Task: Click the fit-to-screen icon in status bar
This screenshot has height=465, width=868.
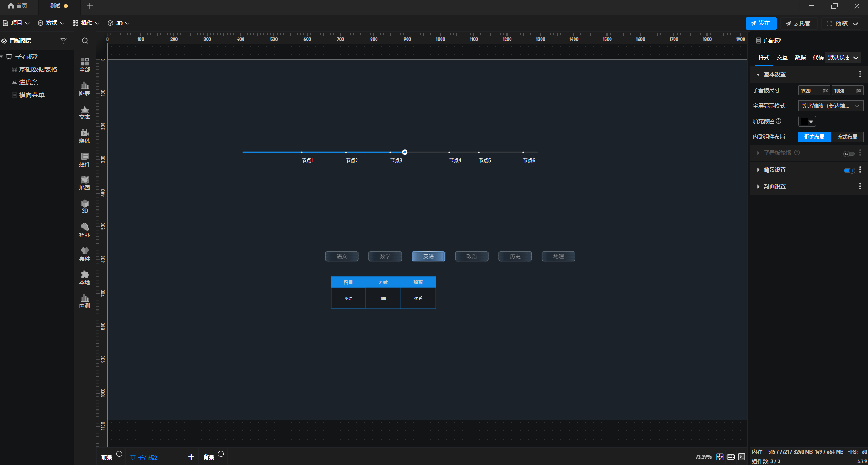Action: pyautogui.click(x=720, y=457)
